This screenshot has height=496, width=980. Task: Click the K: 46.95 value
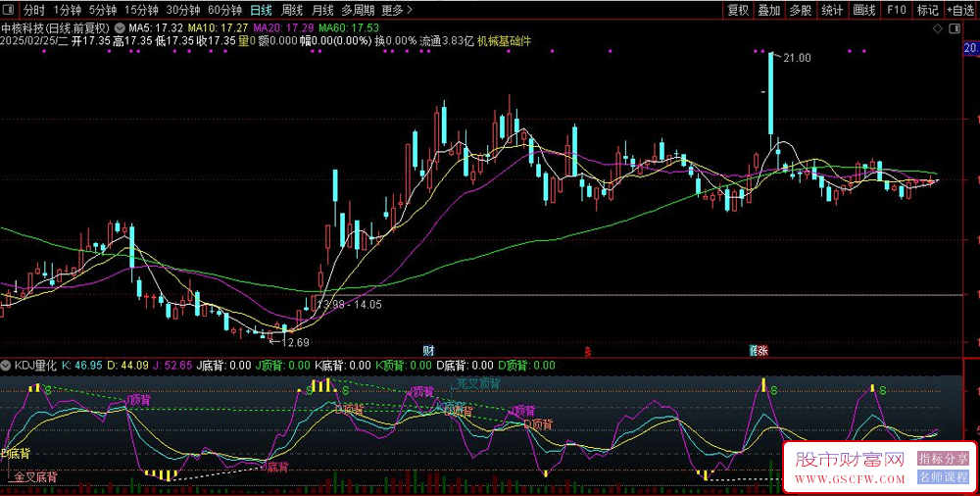[82, 365]
